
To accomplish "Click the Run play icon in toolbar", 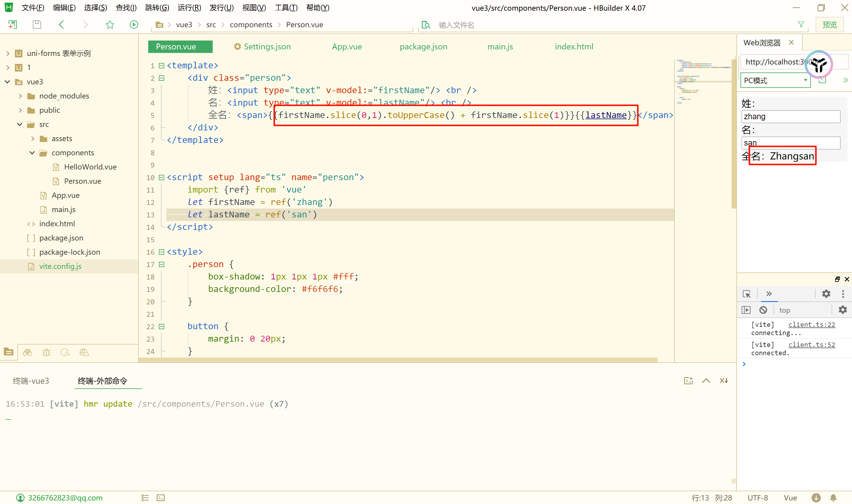I will coord(134,25).
